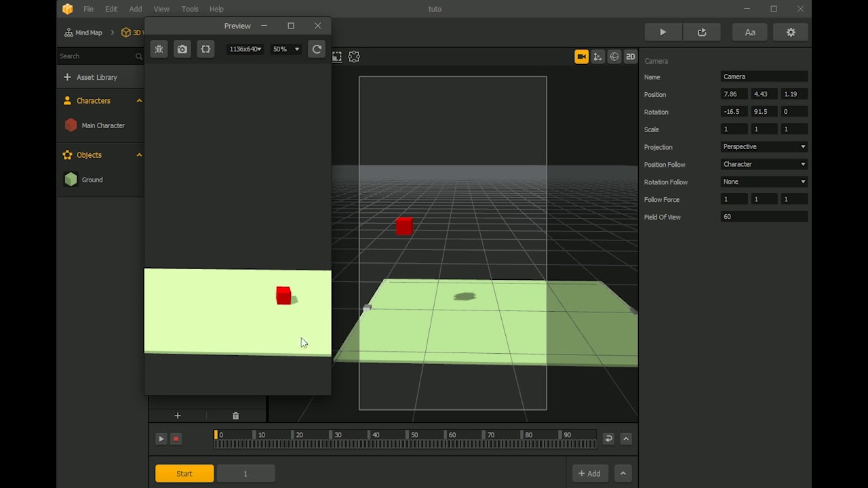This screenshot has height=488, width=868.
Task: Click frame 50 on the timeline ruler
Action: point(414,435)
